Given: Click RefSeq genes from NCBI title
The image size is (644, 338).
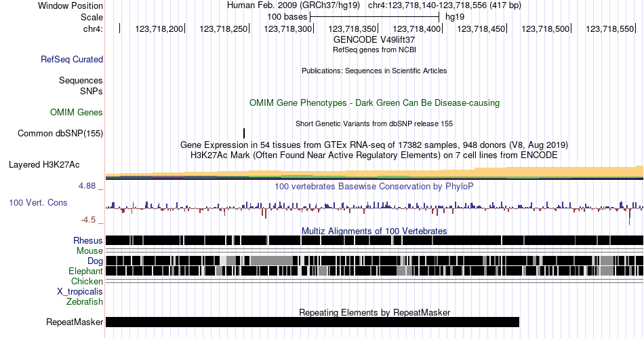Looking at the screenshot, I should 374,50.
